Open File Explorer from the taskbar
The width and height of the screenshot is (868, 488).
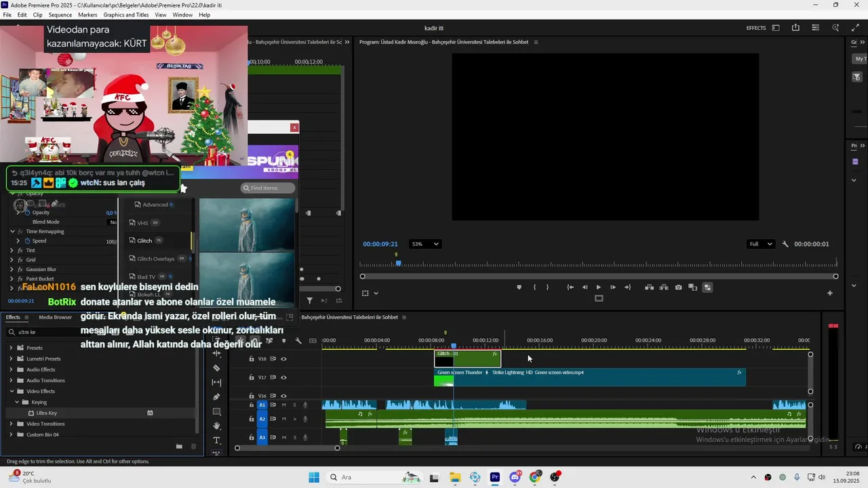coord(454,477)
